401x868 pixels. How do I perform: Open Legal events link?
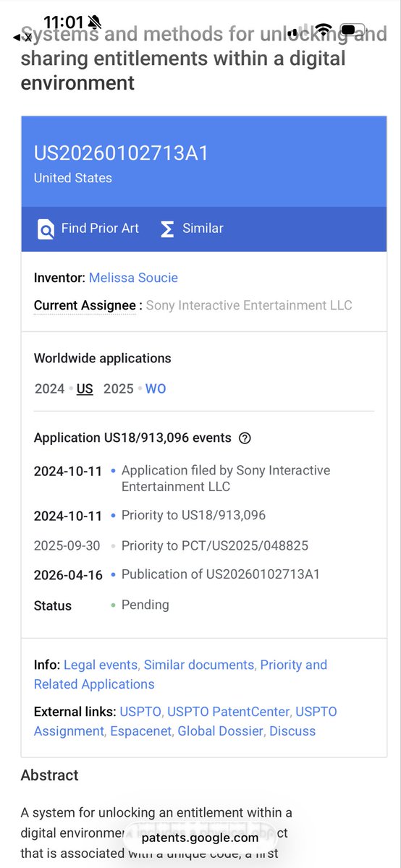click(101, 665)
